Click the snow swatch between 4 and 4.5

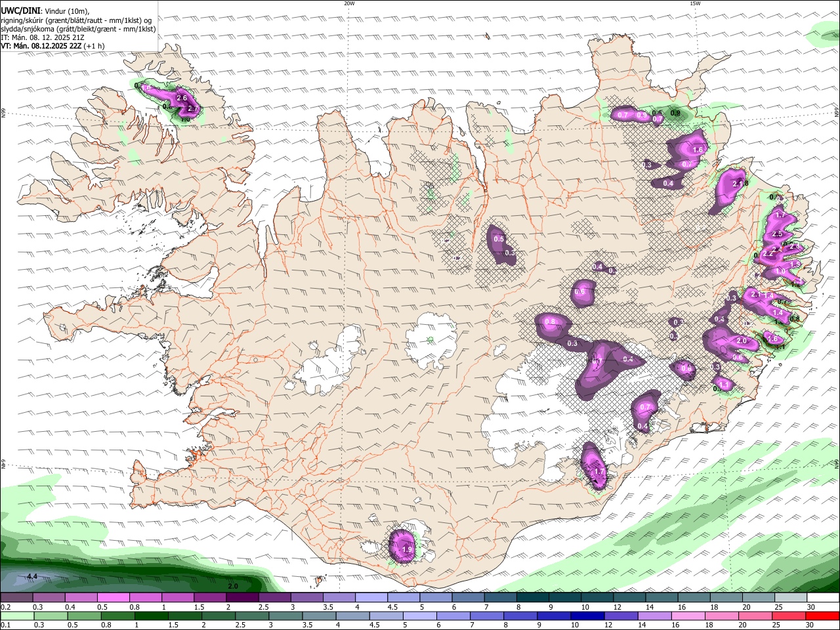pos(371,598)
